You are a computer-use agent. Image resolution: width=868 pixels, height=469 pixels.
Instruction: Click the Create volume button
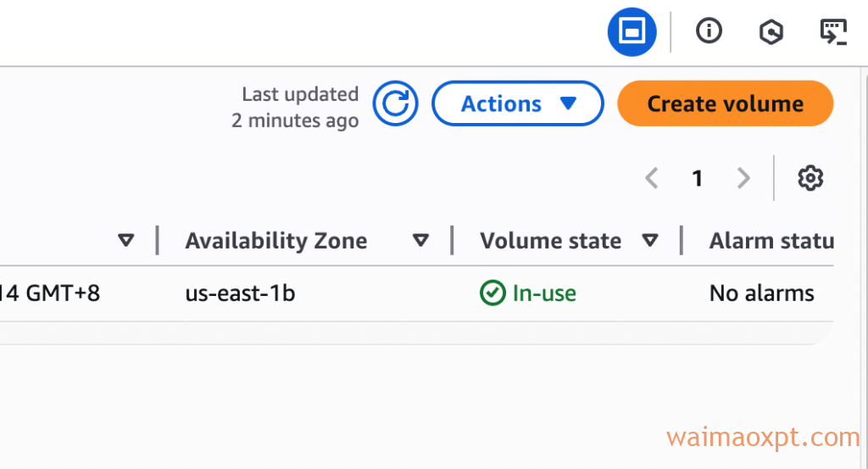pyautogui.click(x=726, y=103)
